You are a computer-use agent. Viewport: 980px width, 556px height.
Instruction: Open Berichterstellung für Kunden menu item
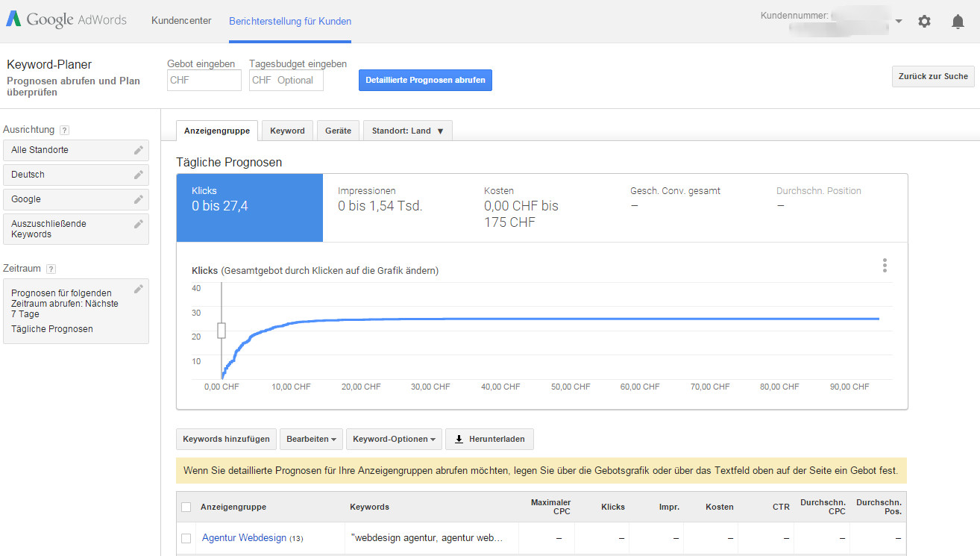290,21
